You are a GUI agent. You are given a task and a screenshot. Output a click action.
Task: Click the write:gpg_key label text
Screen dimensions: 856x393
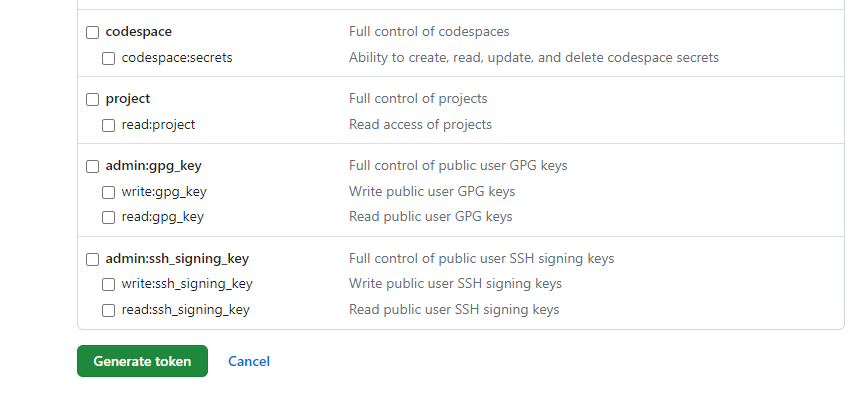164,192
